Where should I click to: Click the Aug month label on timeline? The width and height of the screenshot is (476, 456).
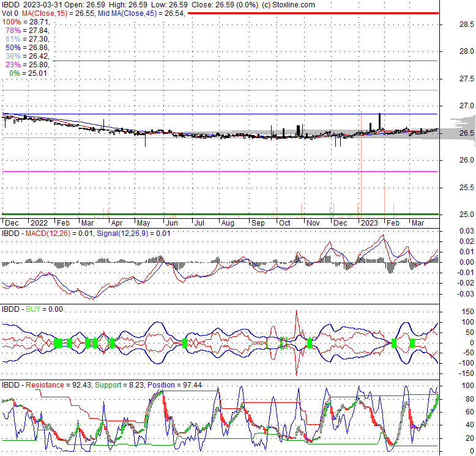(x=228, y=223)
